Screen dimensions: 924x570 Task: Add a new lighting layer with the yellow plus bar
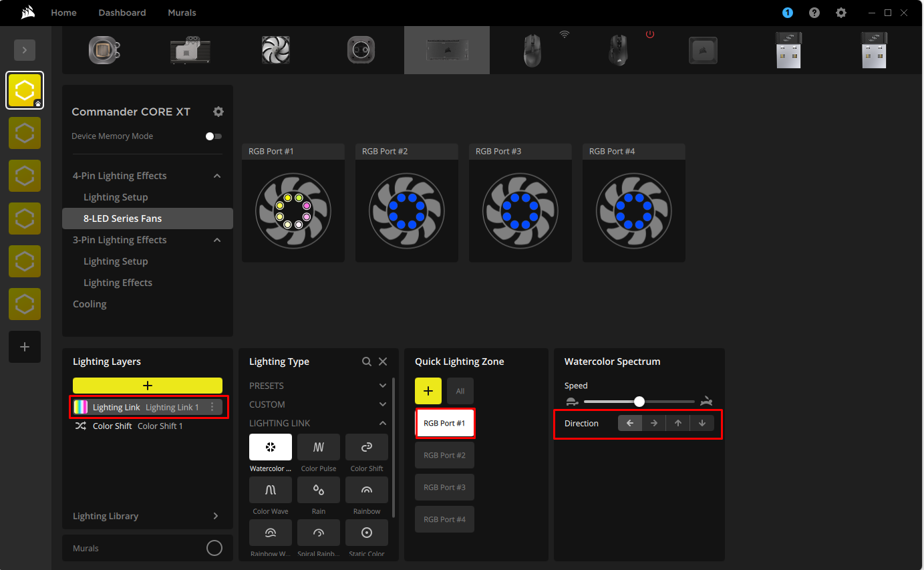pyautogui.click(x=148, y=386)
